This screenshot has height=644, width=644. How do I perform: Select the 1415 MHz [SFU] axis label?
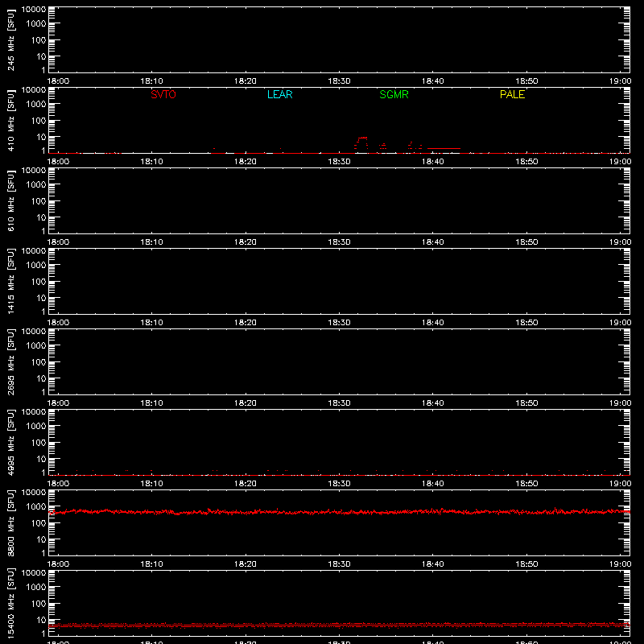[10, 282]
